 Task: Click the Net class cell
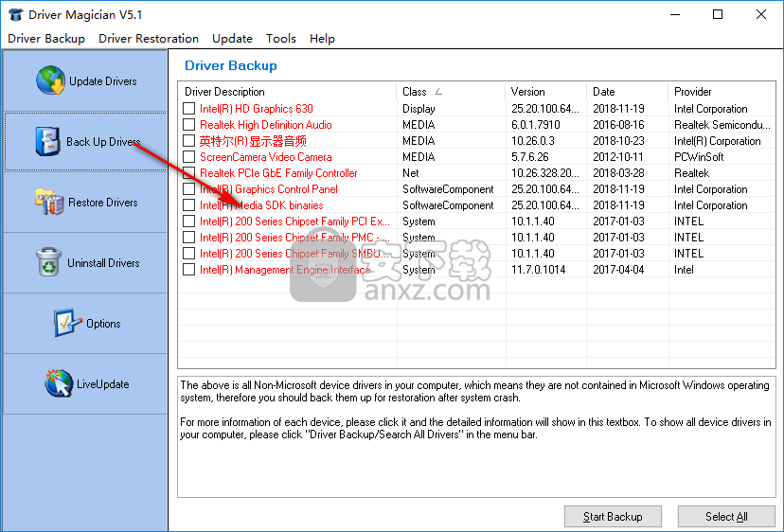[x=411, y=173]
